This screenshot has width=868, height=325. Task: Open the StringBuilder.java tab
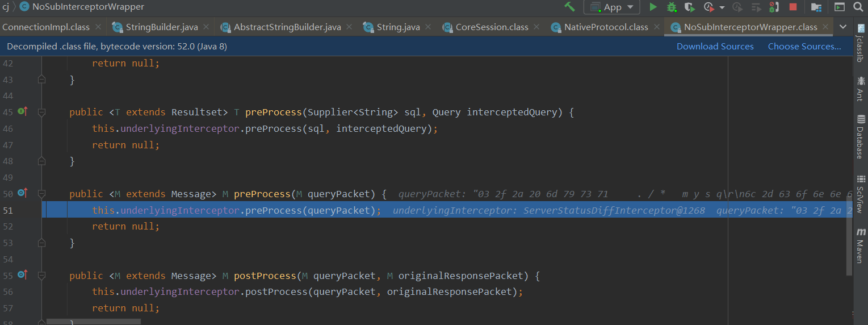tap(161, 27)
